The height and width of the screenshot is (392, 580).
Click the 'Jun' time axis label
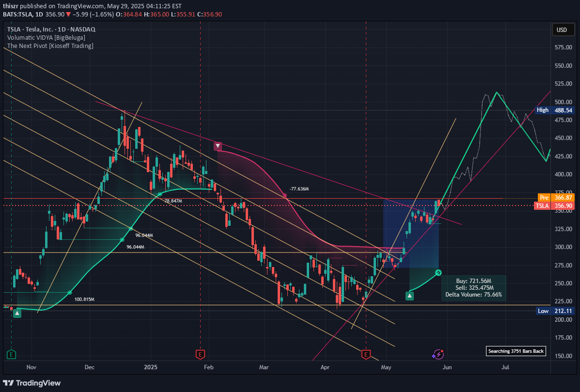click(x=447, y=367)
